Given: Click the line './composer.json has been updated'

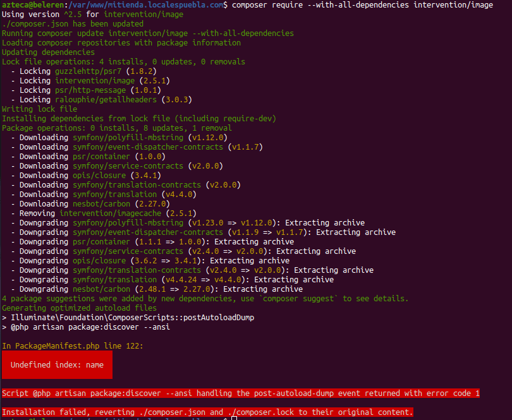Looking at the screenshot, I should pyautogui.click(x=73, y=24).
